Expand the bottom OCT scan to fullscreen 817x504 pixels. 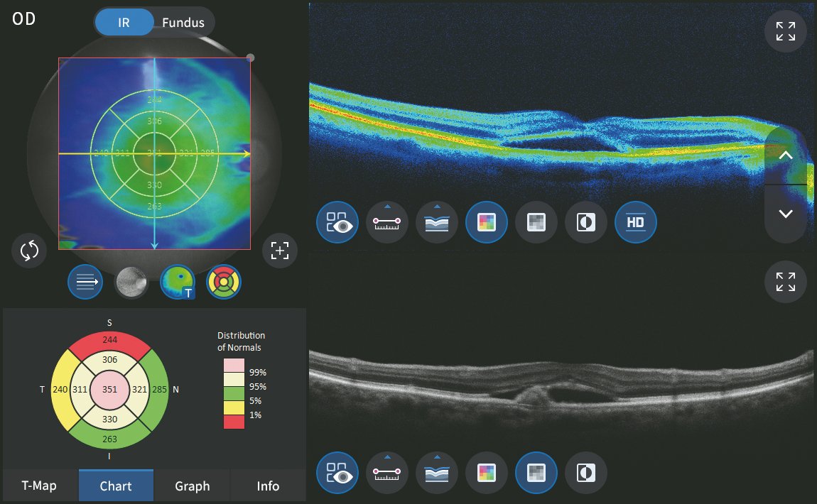point(785,282)
